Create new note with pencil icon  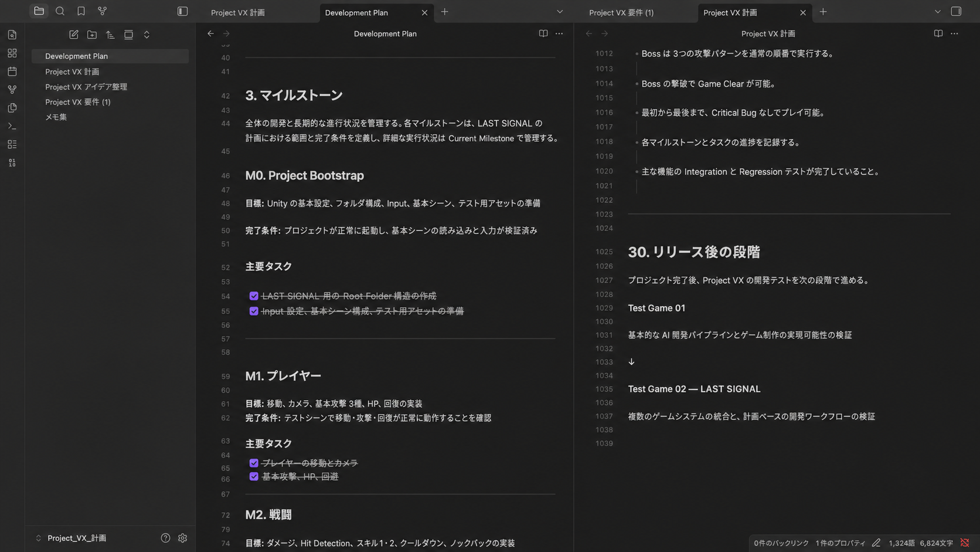click(x=74, y=35)
